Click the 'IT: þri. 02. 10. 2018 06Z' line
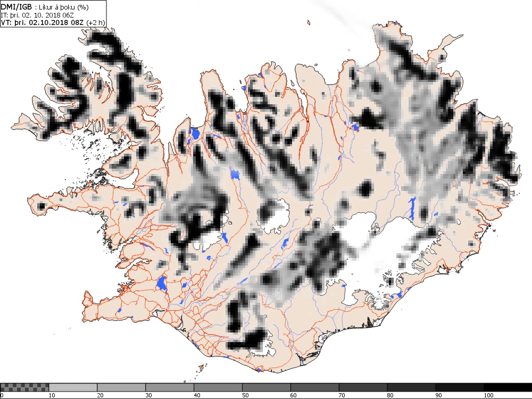This screenshot has height=399, width=532. tap(37, 15)
